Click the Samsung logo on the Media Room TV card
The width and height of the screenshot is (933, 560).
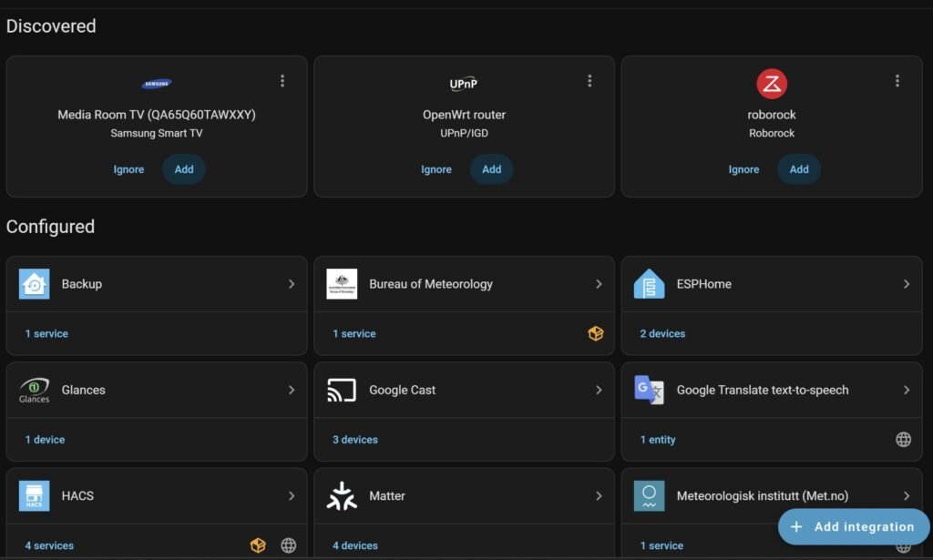(156, 83)
